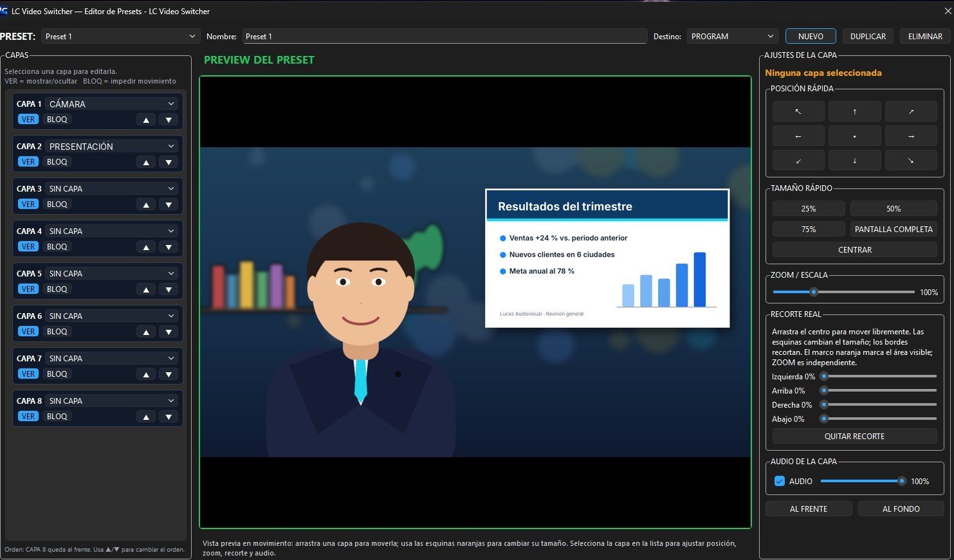The image size is (954, 560).
Task: Open CAPA 1 source dropdown showing CÁMARA
Action: click(x=112, y=104)
